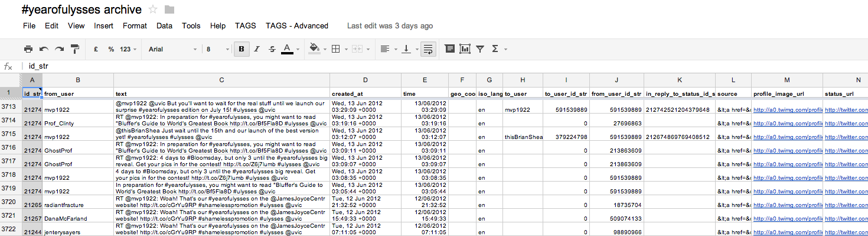Screen dimensions: 868x236
Task: Open the folder icon beside title
Action: (x=169, y=9)
